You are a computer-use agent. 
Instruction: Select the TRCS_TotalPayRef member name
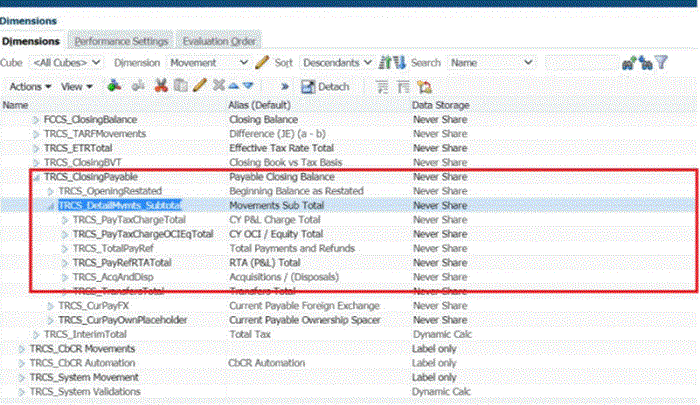[113, 248]
